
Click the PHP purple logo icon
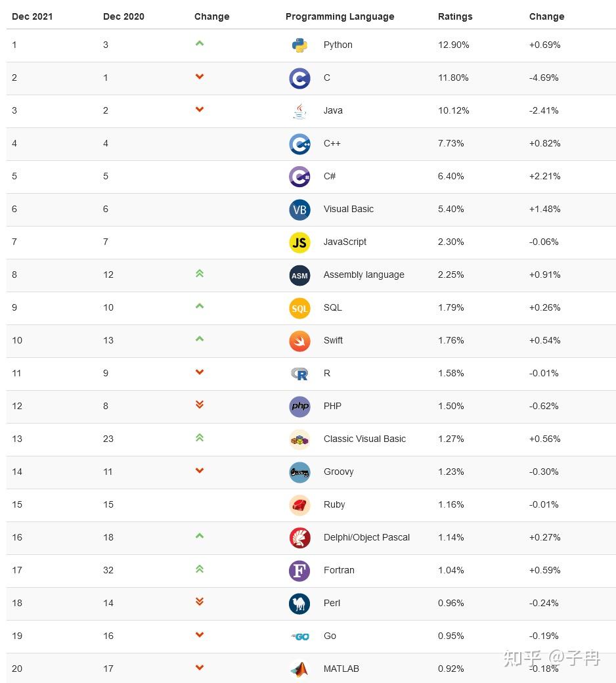[x=299, y=407]
